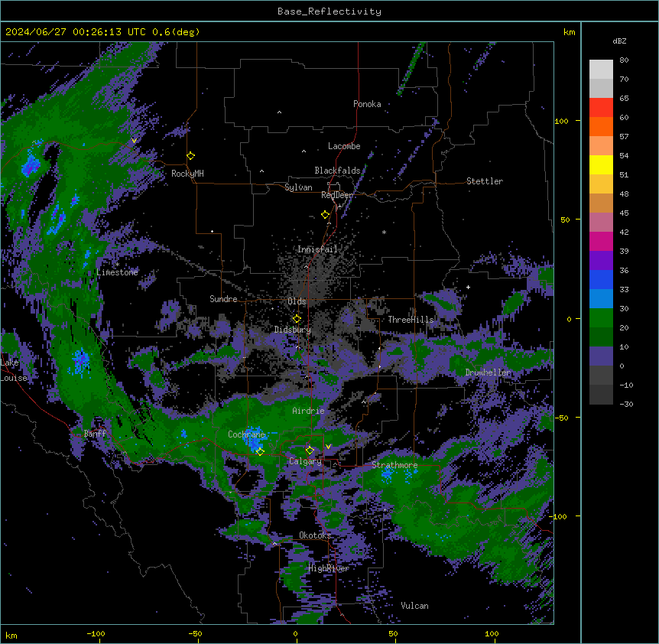Click the -100 km mark on horizontal axis
This screenshot has height=644, width=659.
tap(96, 633)
